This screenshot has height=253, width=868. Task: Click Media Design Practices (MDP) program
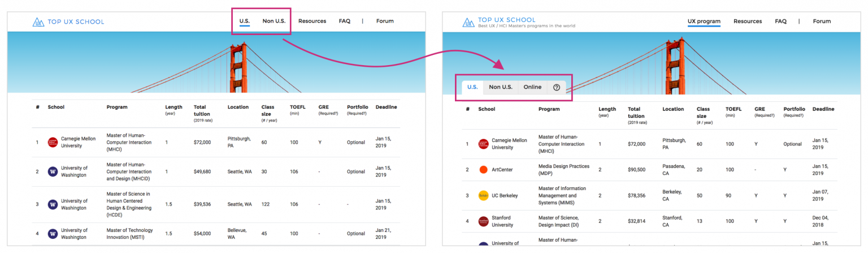[x=564, y=170]
